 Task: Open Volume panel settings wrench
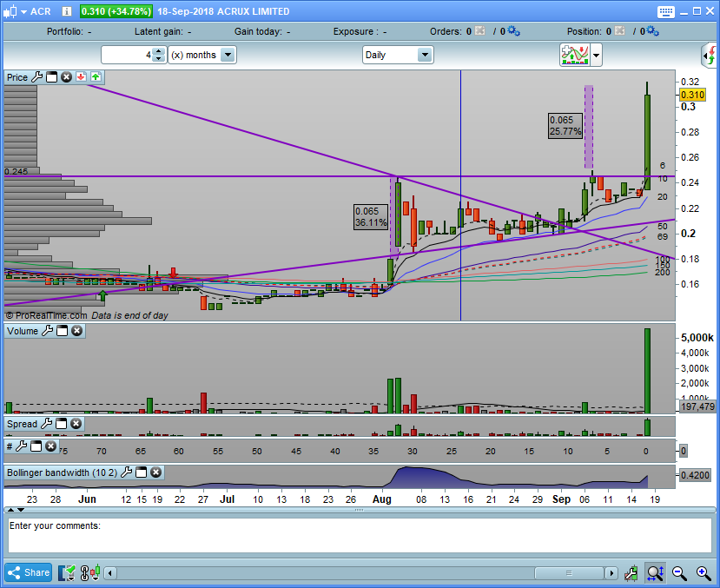47,331
